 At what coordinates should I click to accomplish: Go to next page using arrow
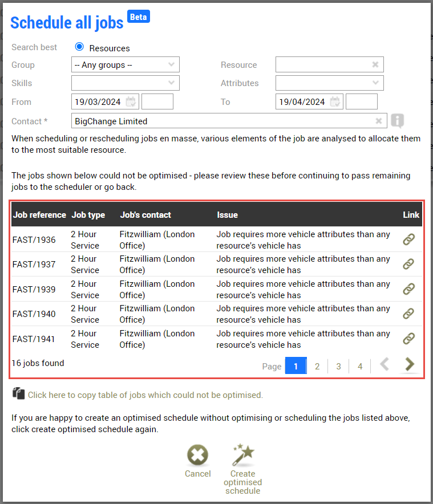point(409,364)
